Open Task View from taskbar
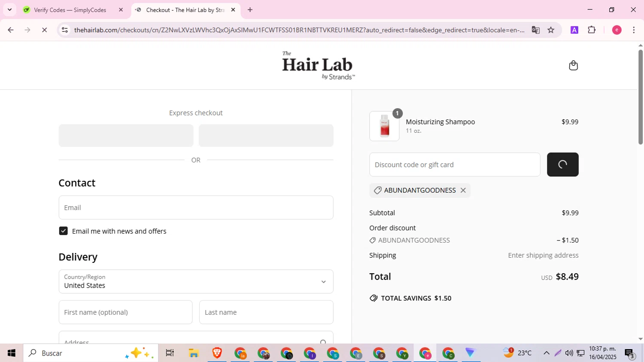 [x=170, y=353]
